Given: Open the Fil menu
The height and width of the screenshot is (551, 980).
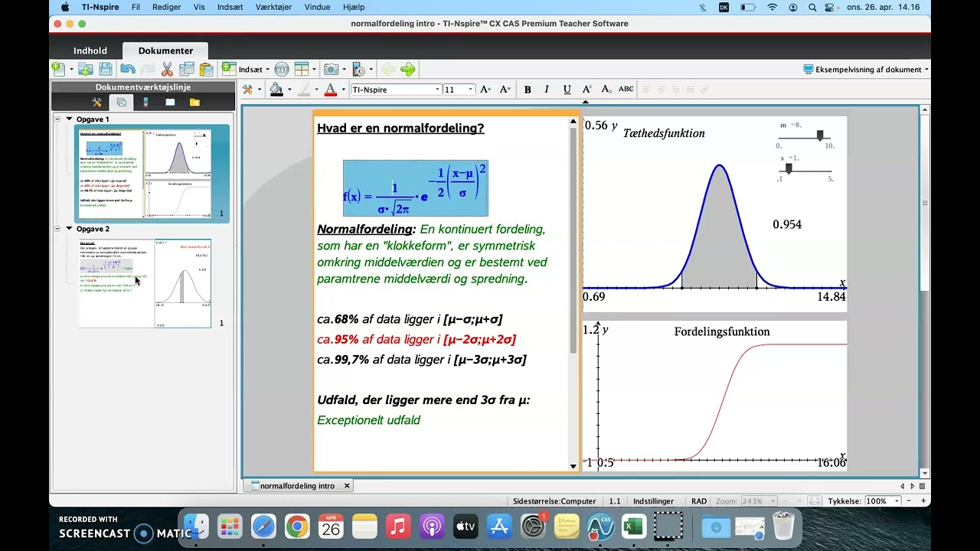Looking at the screenshot, I should [136, 7].
